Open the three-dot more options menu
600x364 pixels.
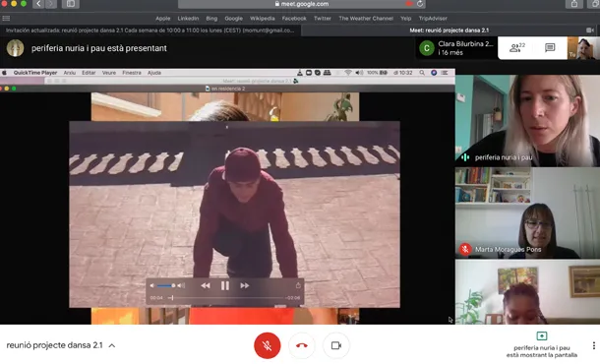593,345
